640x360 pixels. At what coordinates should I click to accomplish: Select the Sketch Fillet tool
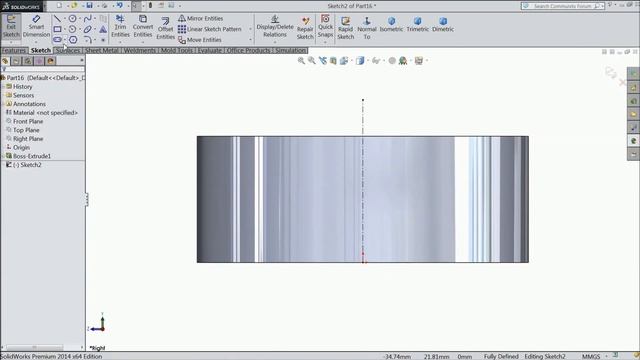pos(87,40)
